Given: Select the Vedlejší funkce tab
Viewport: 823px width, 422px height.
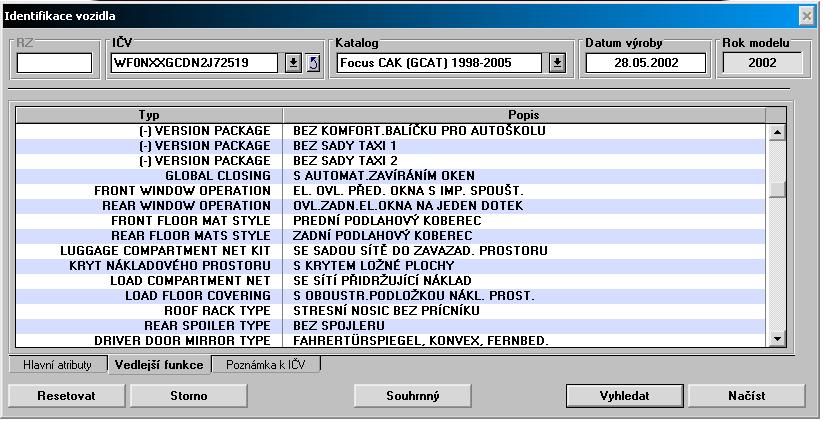Looking at the screenshot, I should (x=158, y=365).
